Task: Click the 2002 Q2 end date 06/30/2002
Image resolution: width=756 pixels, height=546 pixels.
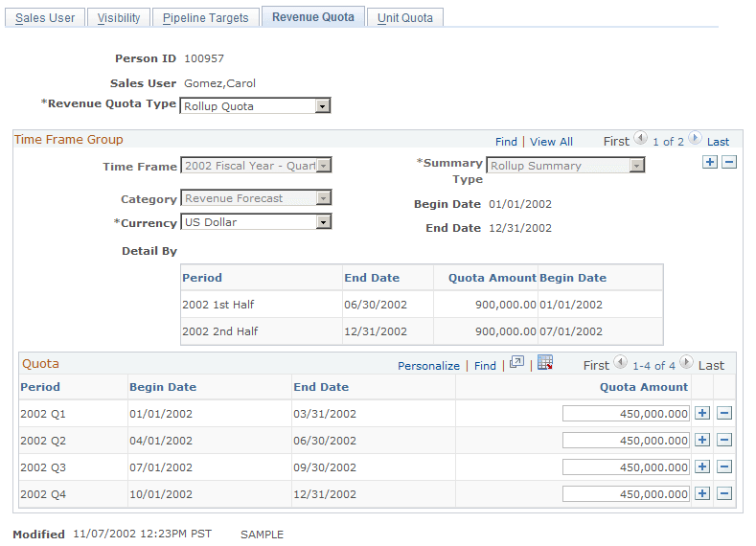Action: coord(325,441)
